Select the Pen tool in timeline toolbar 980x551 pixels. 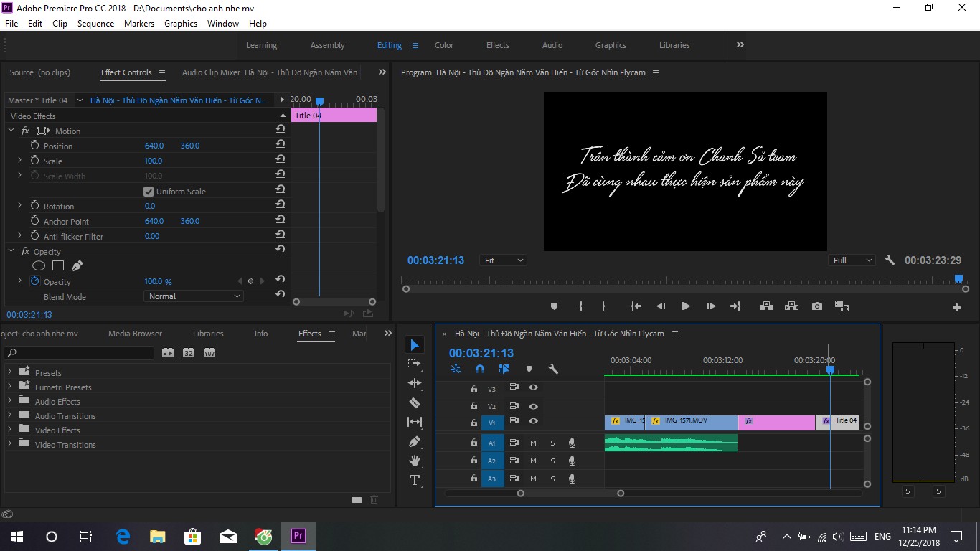415,441
